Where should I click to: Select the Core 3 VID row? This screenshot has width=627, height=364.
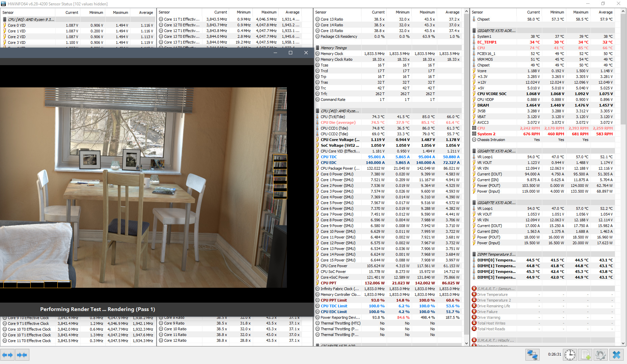click(x=78, y=43)
